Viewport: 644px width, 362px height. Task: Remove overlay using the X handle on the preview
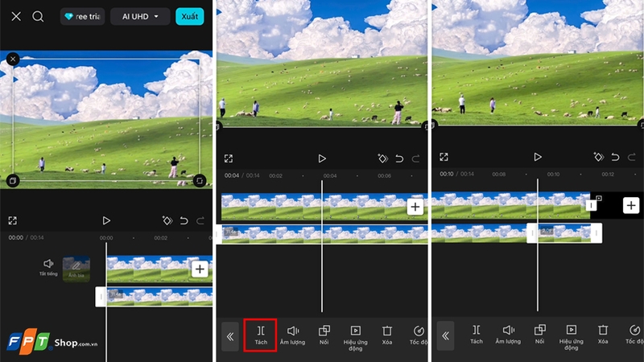(13, 59)
